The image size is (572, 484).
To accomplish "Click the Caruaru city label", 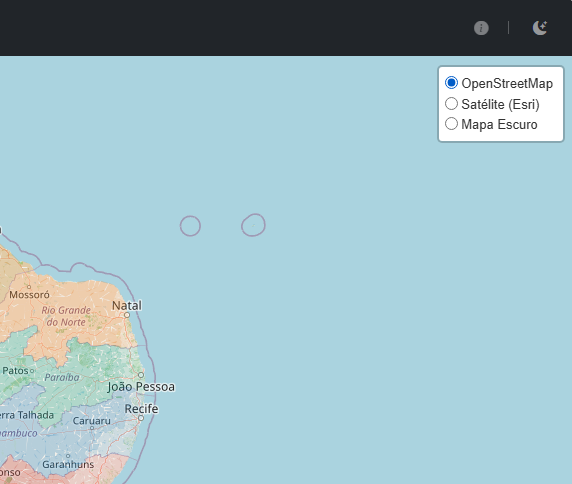I will coord(92,421).
